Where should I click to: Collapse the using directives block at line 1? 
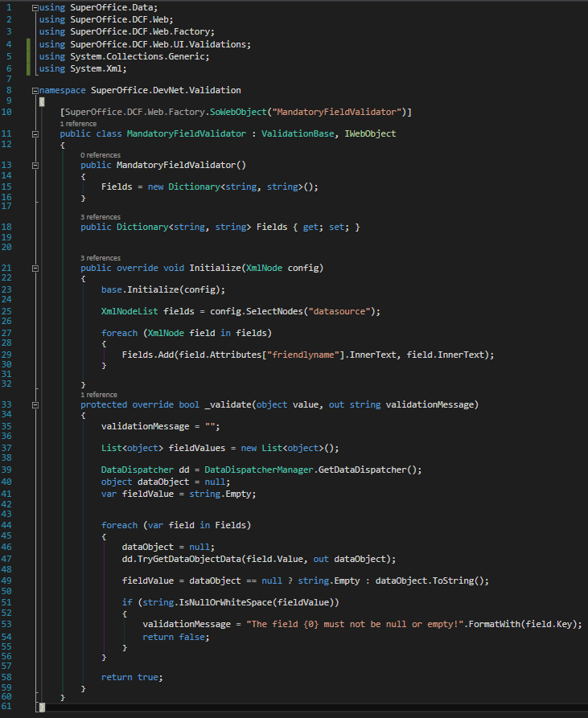35,8
